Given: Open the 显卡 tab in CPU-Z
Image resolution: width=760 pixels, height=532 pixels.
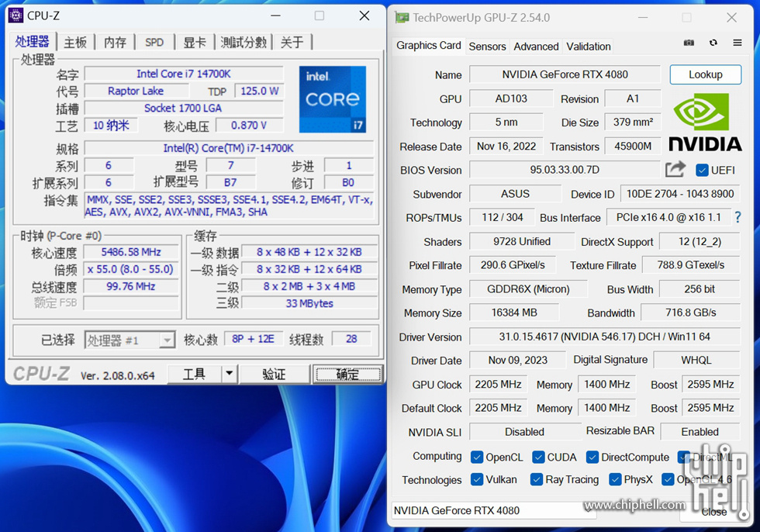Looking at the screenshot, I should click(195, 43).
